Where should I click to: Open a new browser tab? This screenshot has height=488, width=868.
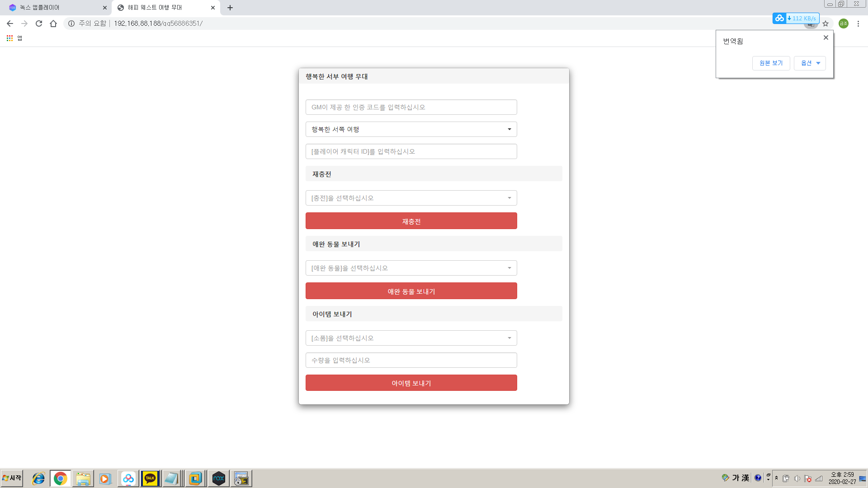[x=230, y=8]
